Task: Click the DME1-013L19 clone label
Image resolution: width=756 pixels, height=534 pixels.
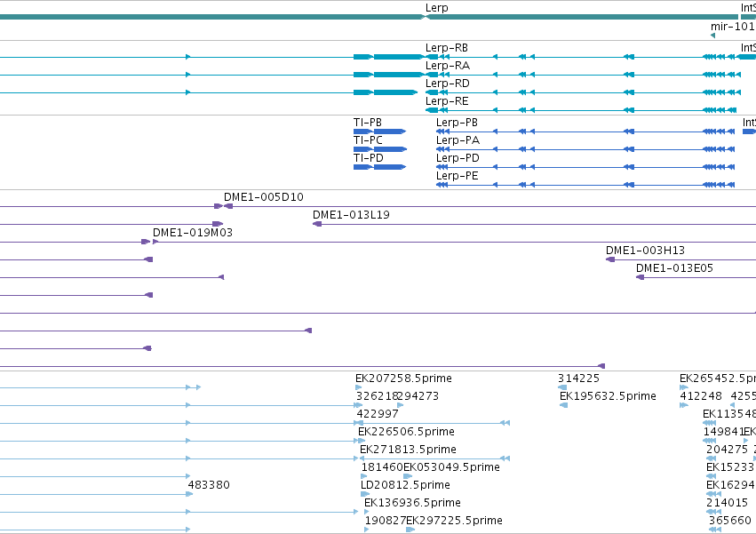Action: click(351, 215)
